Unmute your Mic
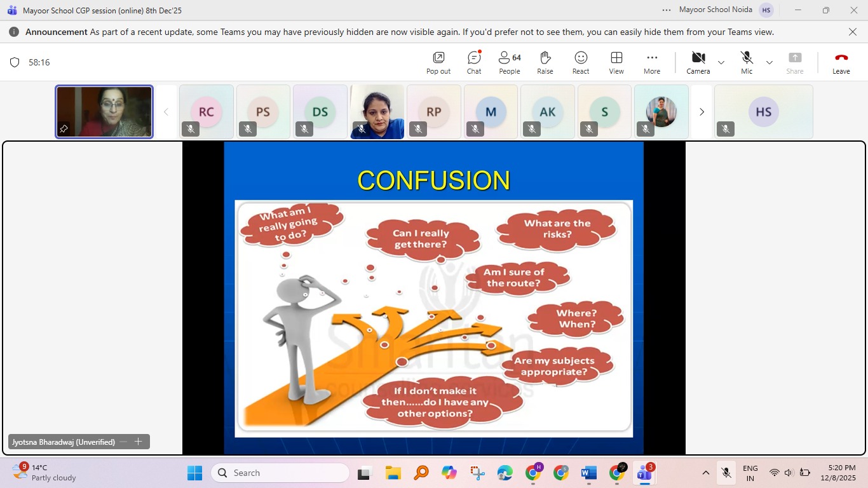Screen dimensions: 868x488 click(x=746, y=62)
